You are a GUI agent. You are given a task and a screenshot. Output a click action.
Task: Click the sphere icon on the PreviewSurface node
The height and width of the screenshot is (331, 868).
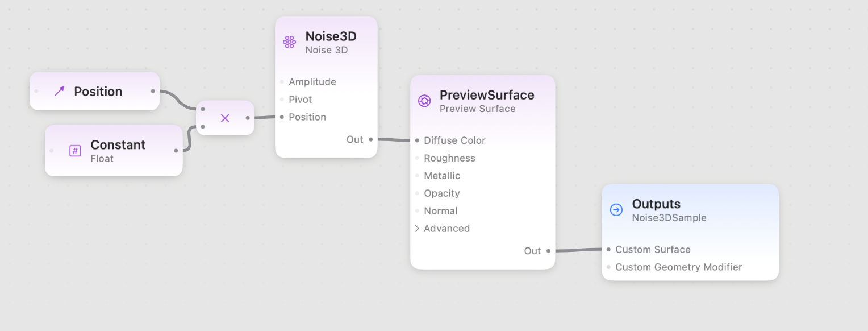coord(424,101)
